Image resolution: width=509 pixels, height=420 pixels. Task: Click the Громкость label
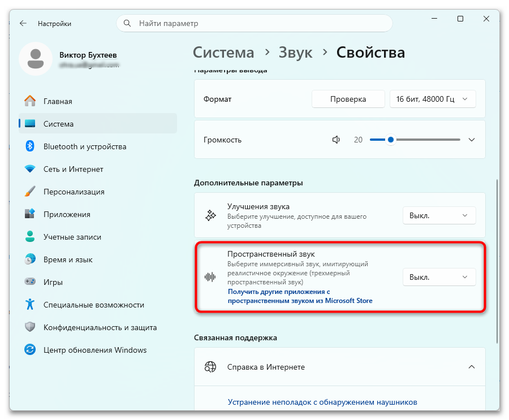click(222, 140)
